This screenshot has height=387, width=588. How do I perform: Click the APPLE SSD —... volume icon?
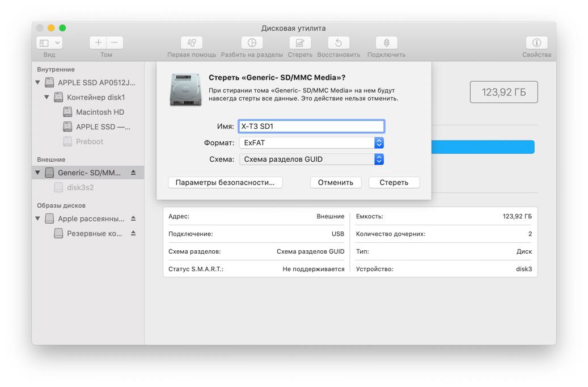[67, 127]
